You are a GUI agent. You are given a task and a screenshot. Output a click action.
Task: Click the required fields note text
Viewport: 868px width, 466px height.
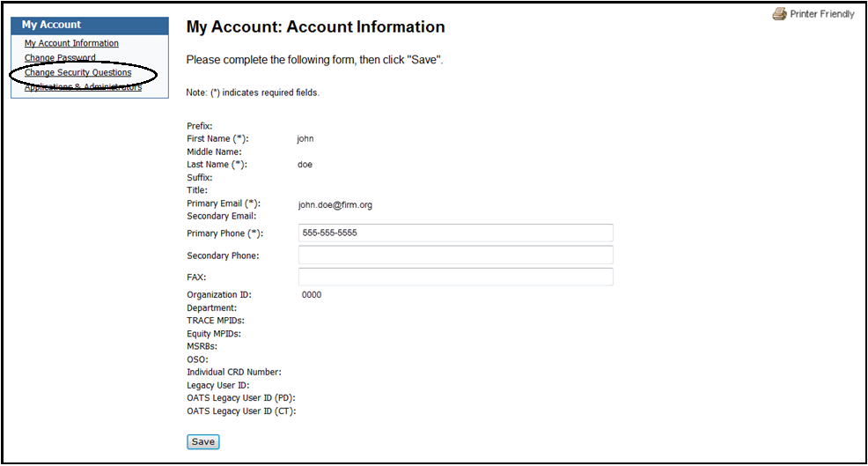253,92
